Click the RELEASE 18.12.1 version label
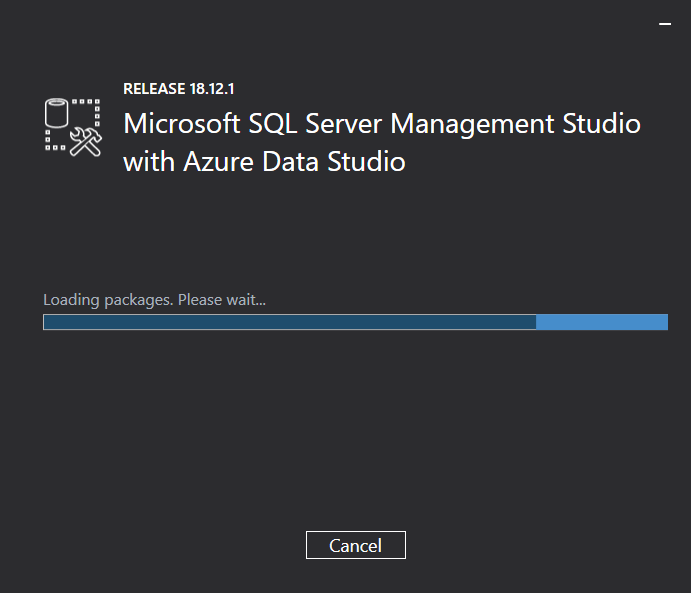This screenshot has width=691, height=593. coord(178,88)
